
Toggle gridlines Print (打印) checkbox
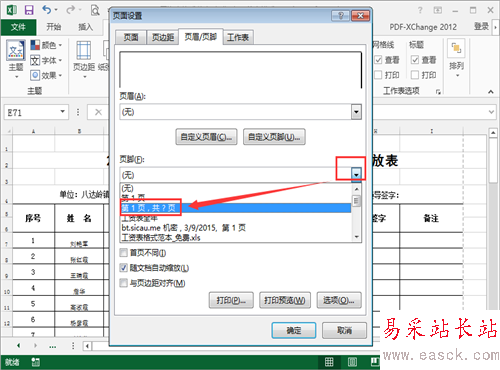tap(378, 75)
